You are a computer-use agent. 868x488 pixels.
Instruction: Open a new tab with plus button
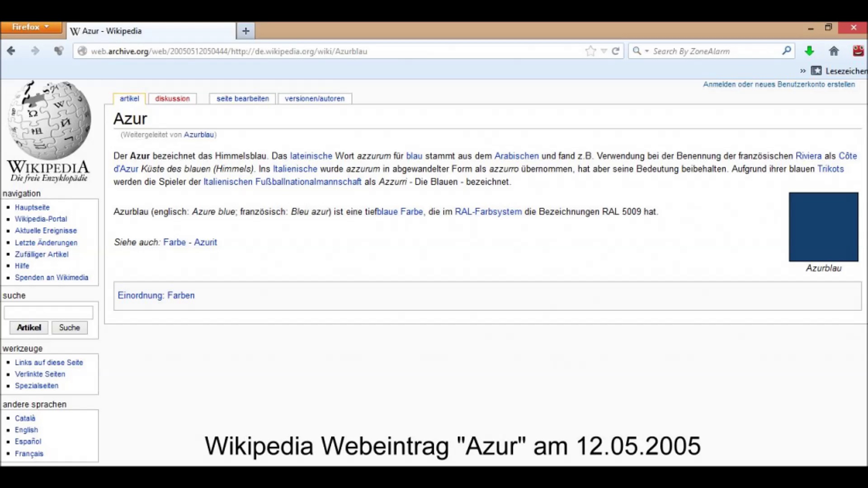pyautogui.click(x=245, y=31)
